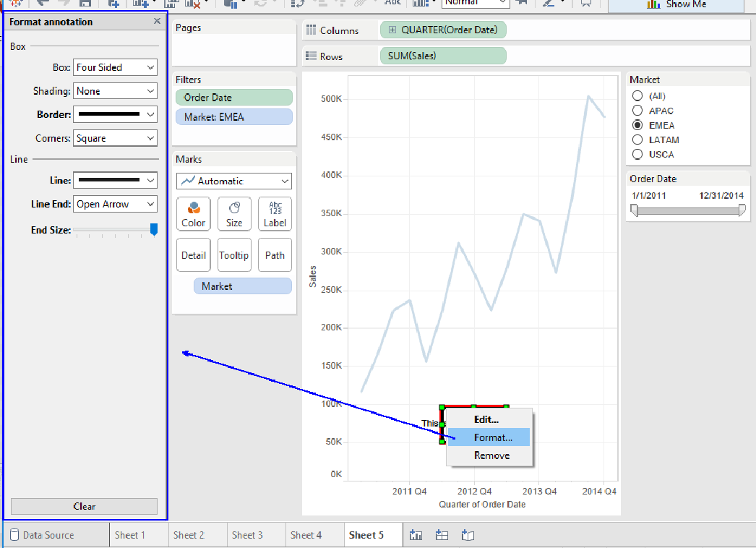Click the Path marks button
The height and width of the screenshot is (548, 756).
(275, 255)
